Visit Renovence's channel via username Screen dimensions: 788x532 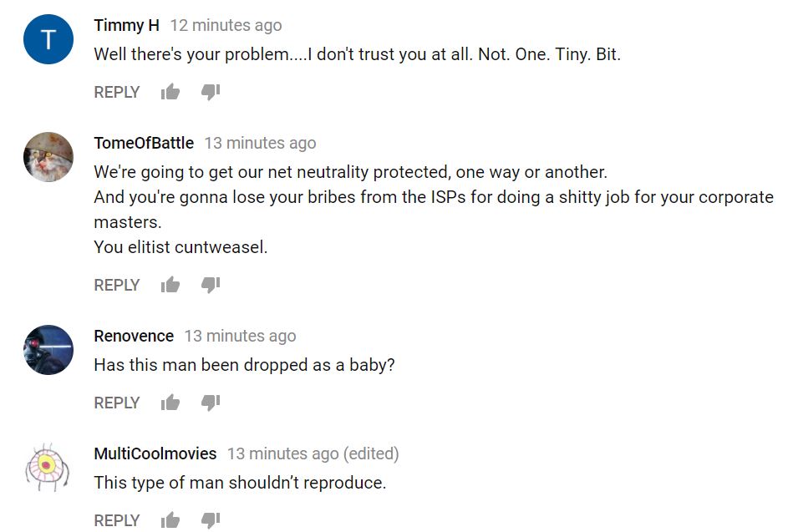tap(134, 336)
